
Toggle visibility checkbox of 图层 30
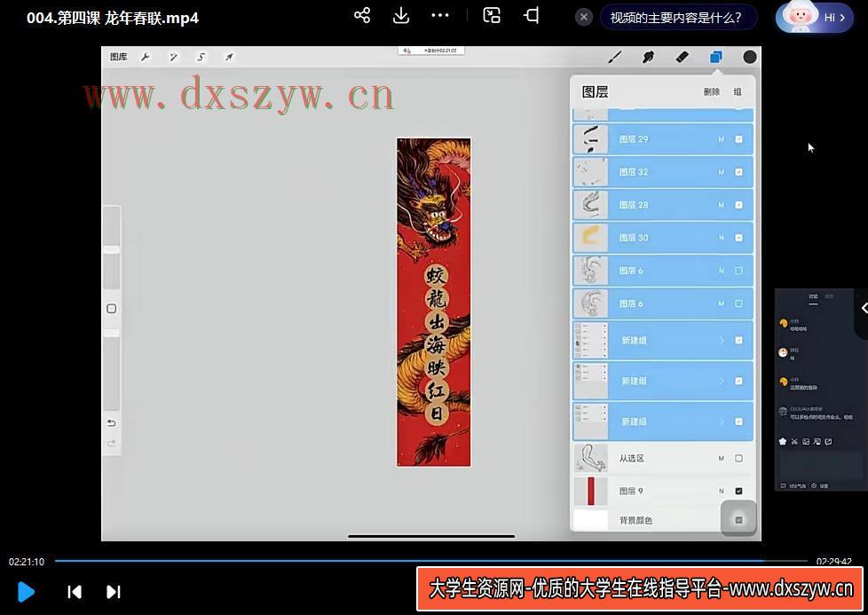coord(738,238)
